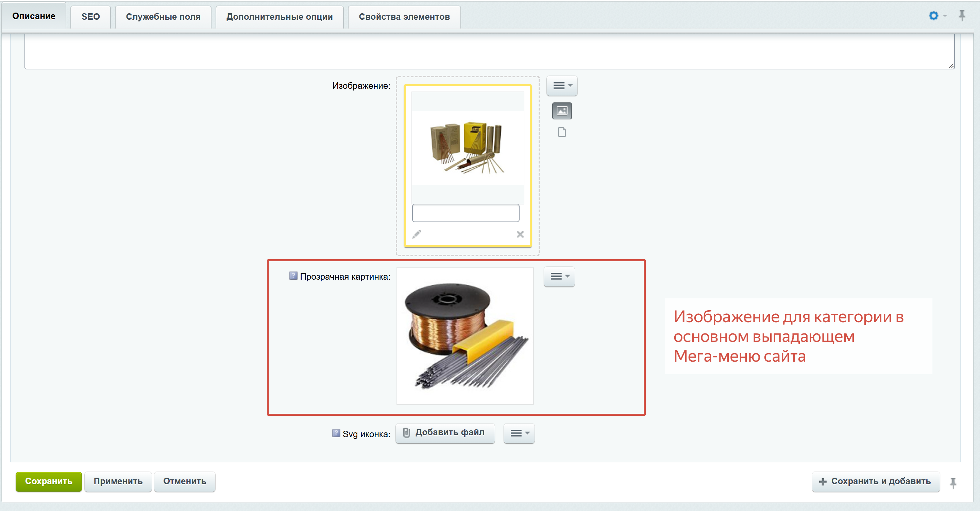
Task: Click the image description input field
Action: [465, 213]
